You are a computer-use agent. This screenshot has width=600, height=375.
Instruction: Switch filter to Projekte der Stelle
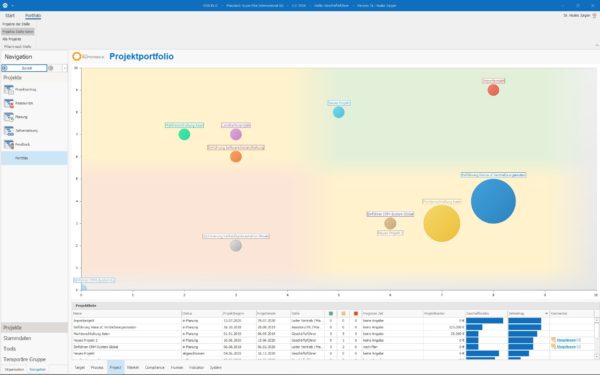click(16, 24)
